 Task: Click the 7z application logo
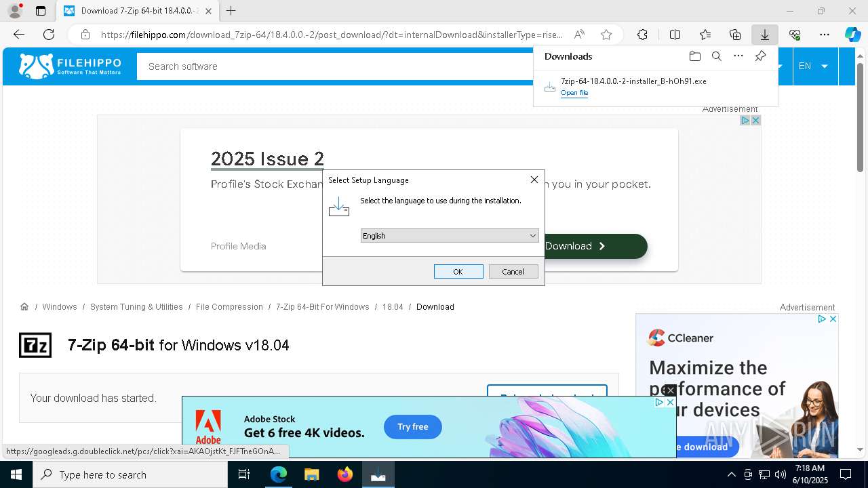[35, 345]
